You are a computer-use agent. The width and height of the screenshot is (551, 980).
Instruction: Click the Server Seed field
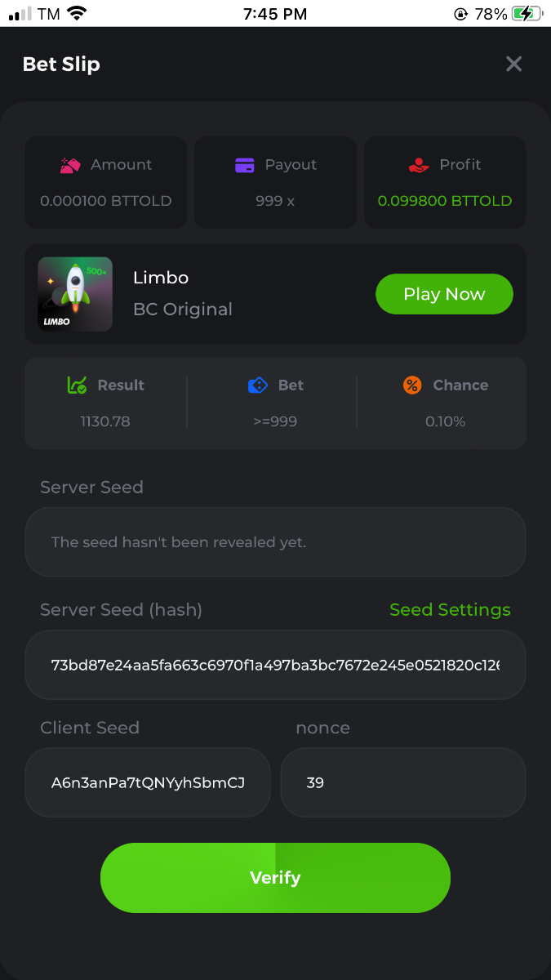click(x=275, y=542)
